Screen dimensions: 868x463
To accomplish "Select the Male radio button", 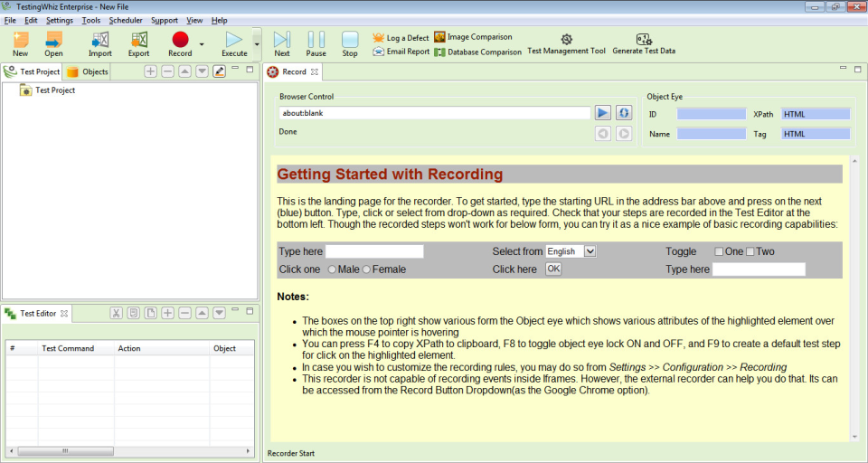I will tap(332, 269).
